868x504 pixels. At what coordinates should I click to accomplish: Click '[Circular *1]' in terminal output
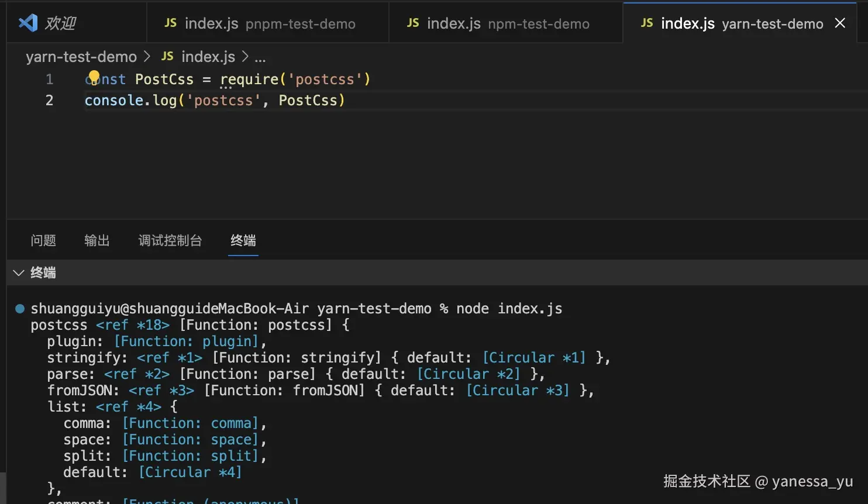tap(534, 358)
